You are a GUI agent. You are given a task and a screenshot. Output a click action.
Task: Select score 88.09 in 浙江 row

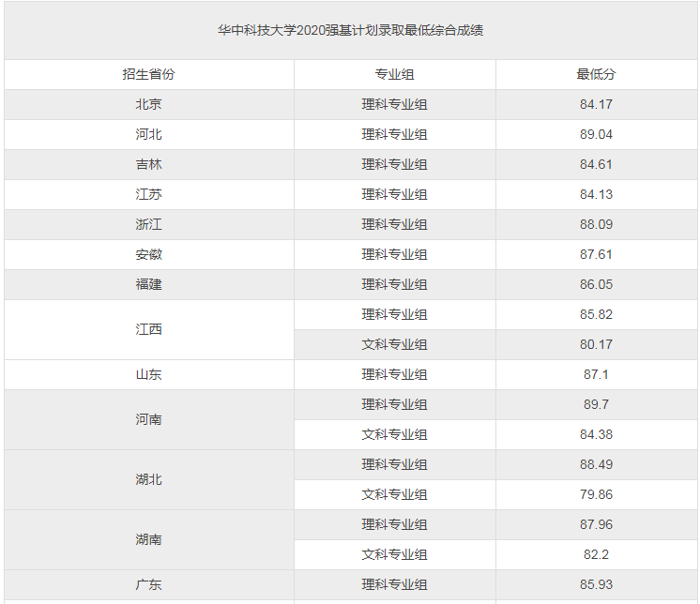(x=596, y=224)
